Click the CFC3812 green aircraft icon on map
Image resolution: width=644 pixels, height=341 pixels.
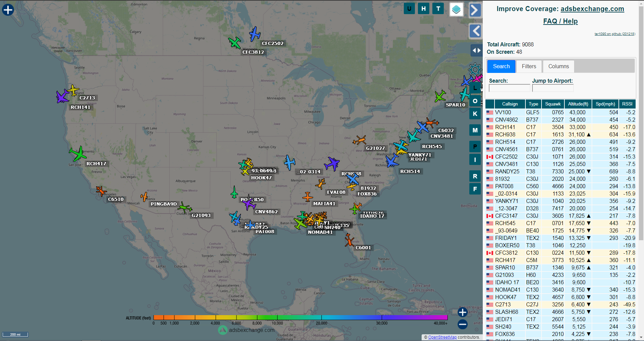(x=234, y=43)
